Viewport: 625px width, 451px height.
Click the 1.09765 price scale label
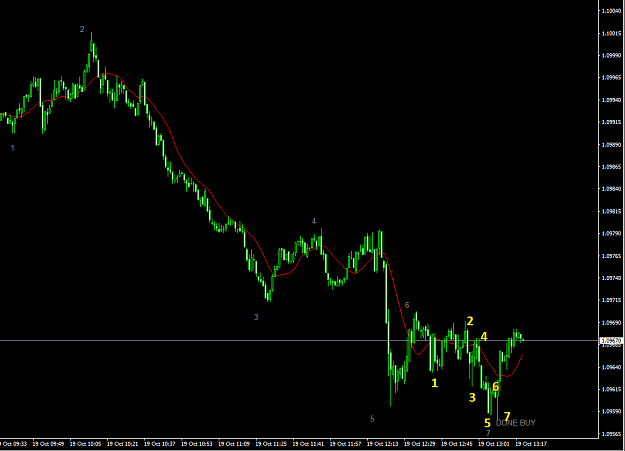coord(612,256)
